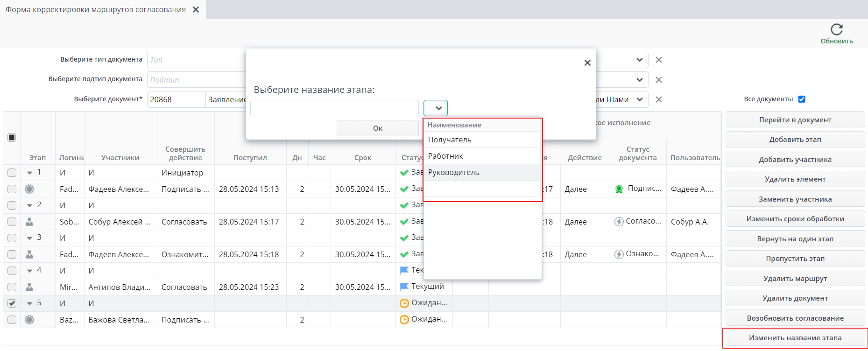Toggle the select-all checkbox in table header

[x=12, y=137]
